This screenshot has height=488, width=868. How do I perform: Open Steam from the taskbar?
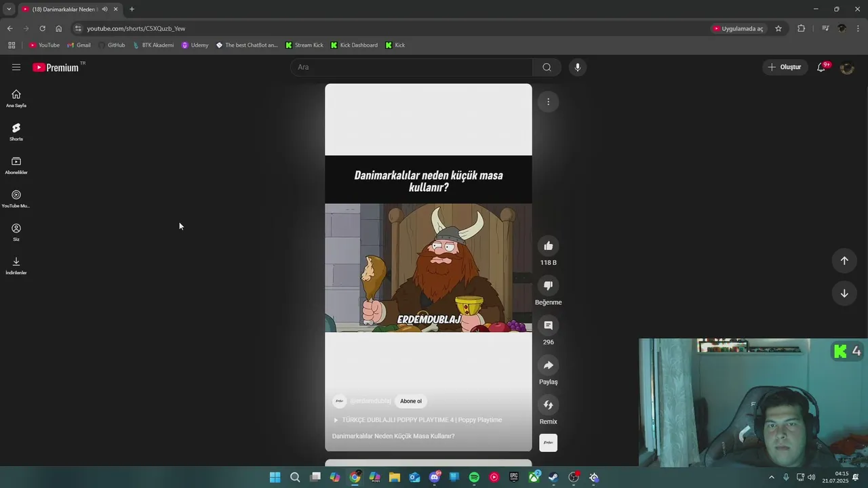point(553,477)
